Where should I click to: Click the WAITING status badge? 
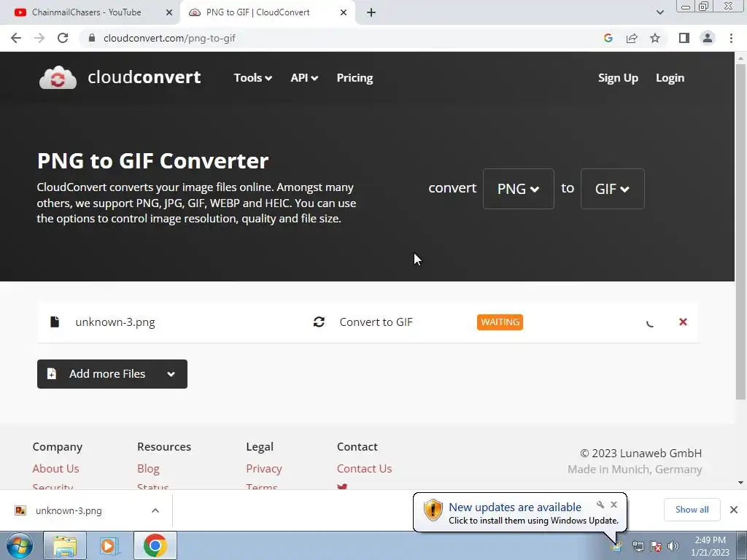pyautogui.click(x=500, y=322)
